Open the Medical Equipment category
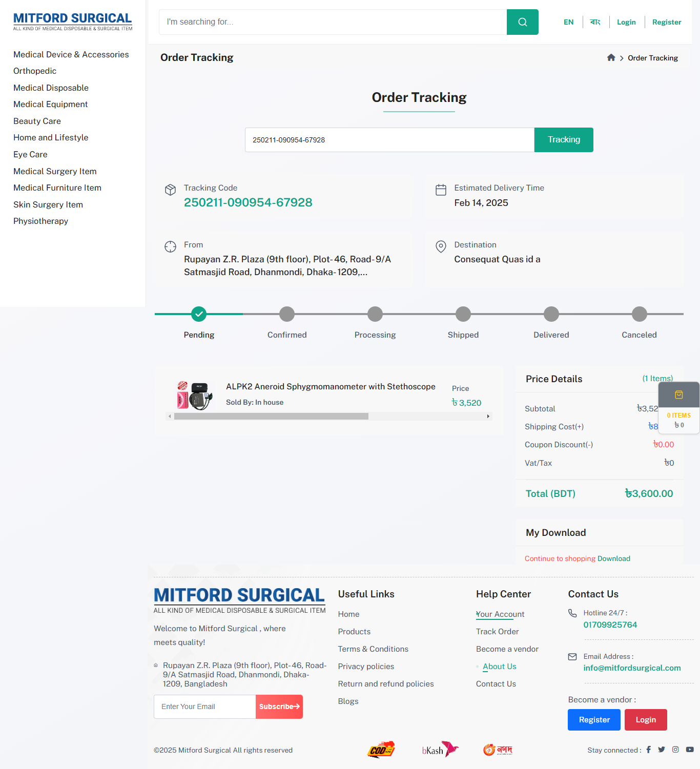 pyautogui.click(x=51, y=104)
